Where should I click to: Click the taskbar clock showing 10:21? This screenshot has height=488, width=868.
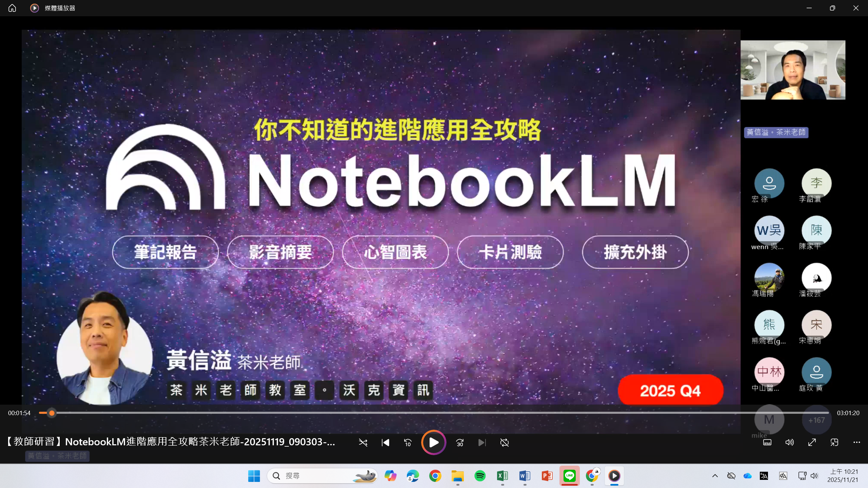[843, 476]
